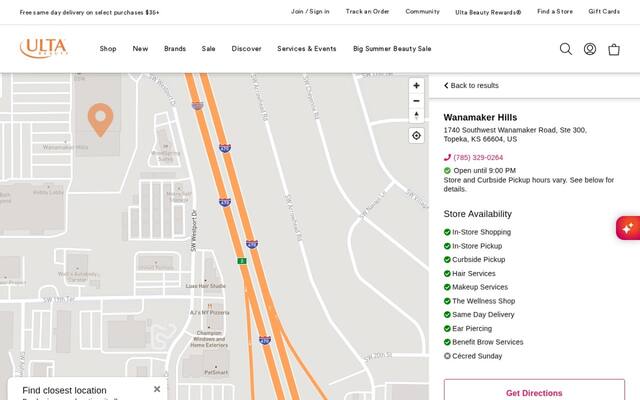640x400 pixels.
Task: Open the New menu
Action: click(x=140, y=49)
